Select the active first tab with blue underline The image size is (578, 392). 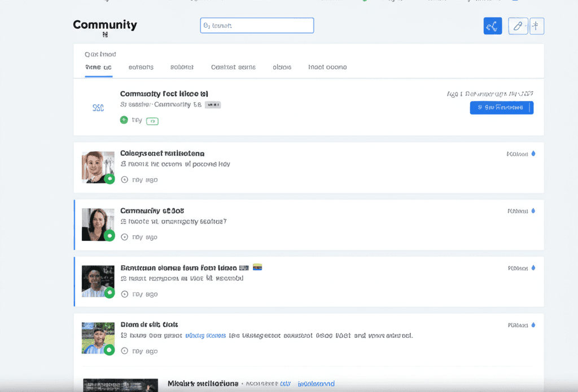coord(98,67)
